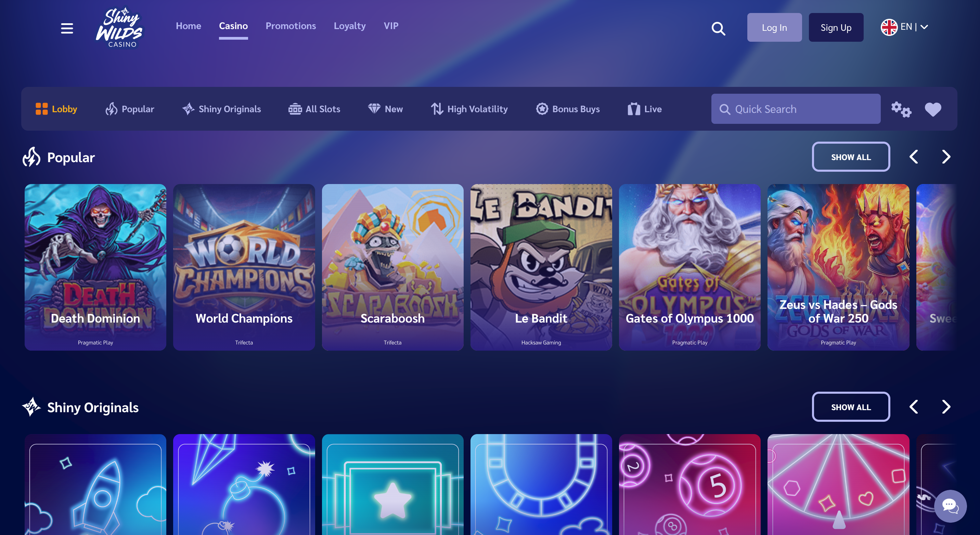Screen dimensions: 980x535
Task: Switch to the New games tab
Action: coord(385,109)
